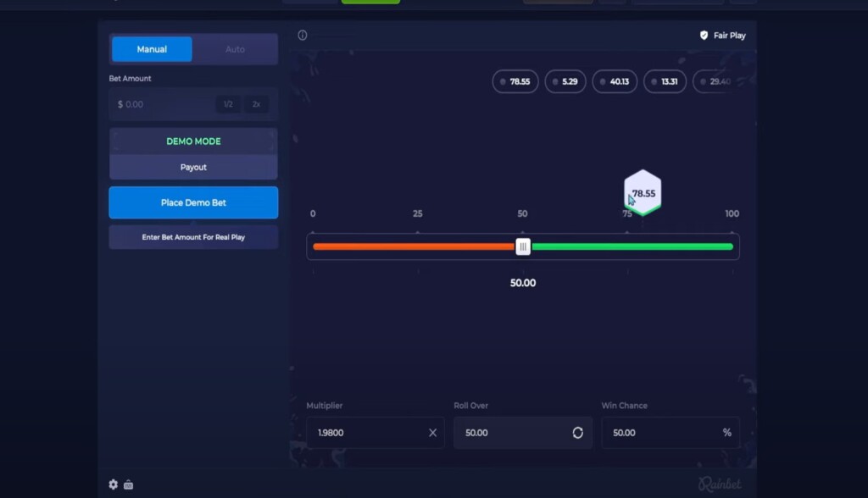Click Enter Bet Amount For Real Play
Screen dimensions: 868x498
[x=193, y=237]
